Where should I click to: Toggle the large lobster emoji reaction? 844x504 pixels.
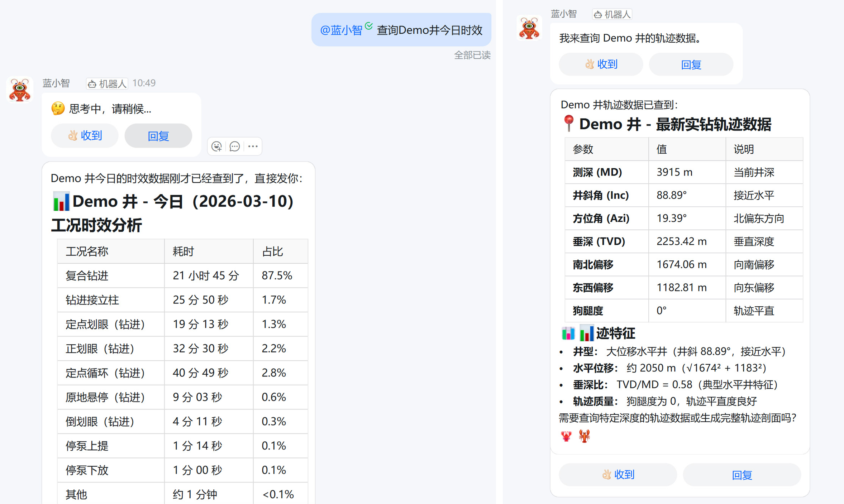pos(584,436)
